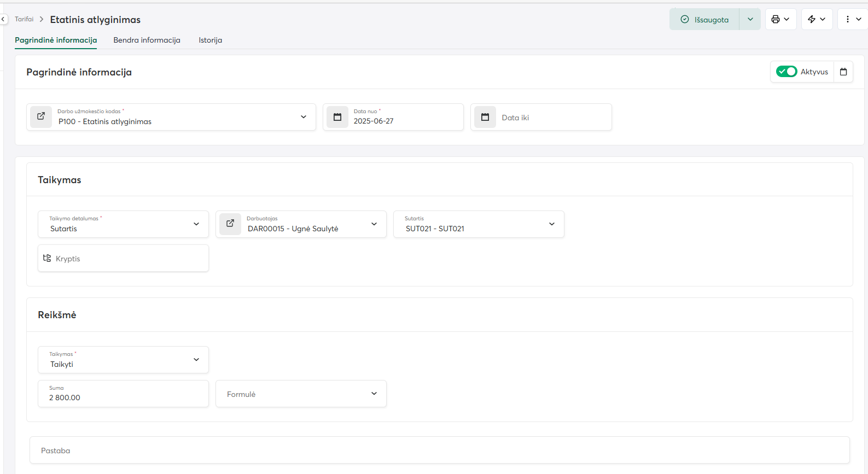
Task: Switch to the Bendra informacija tab
Action: [147, 40]
